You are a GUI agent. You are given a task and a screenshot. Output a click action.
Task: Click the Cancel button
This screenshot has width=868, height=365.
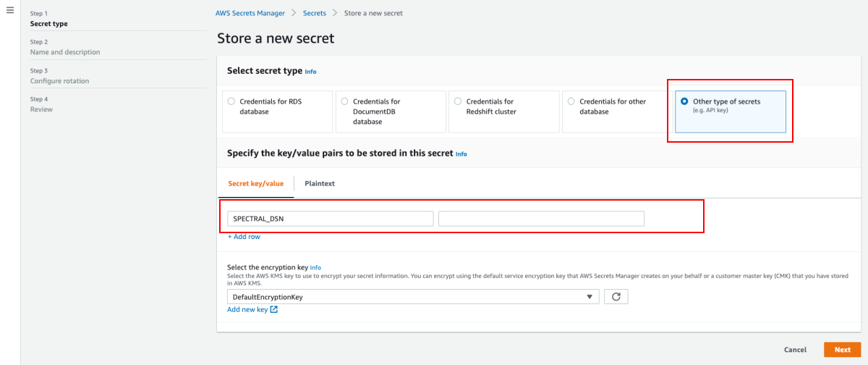tap(795, 350)
